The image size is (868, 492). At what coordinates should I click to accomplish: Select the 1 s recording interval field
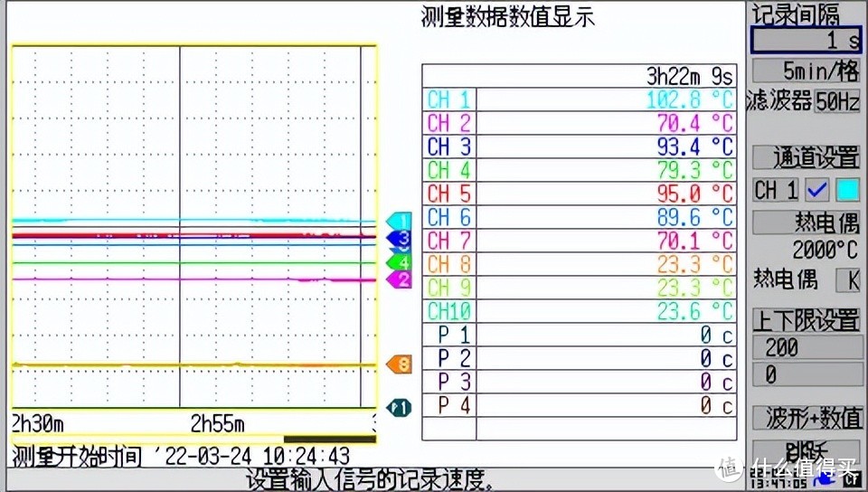(x=806, y=40)
